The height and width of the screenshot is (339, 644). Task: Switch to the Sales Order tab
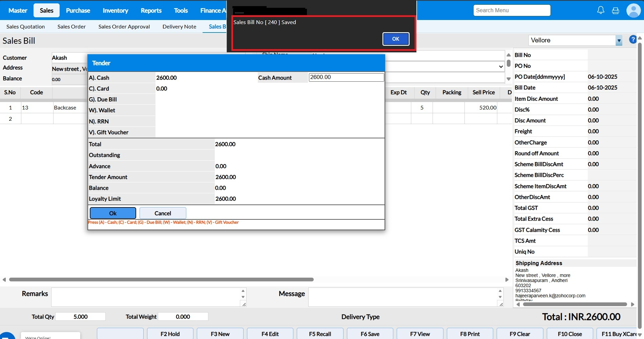pos(71,26)
